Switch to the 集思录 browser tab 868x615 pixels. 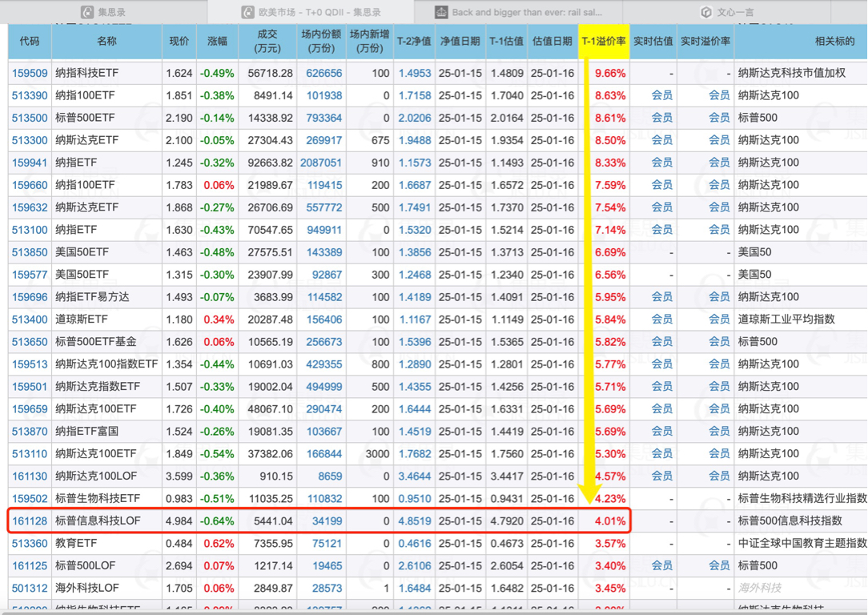pos(103,12)
